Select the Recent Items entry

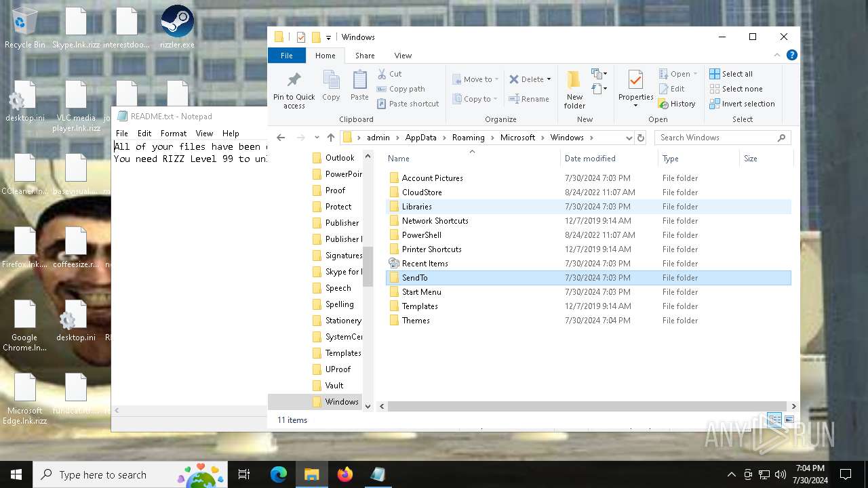[588, 264]
